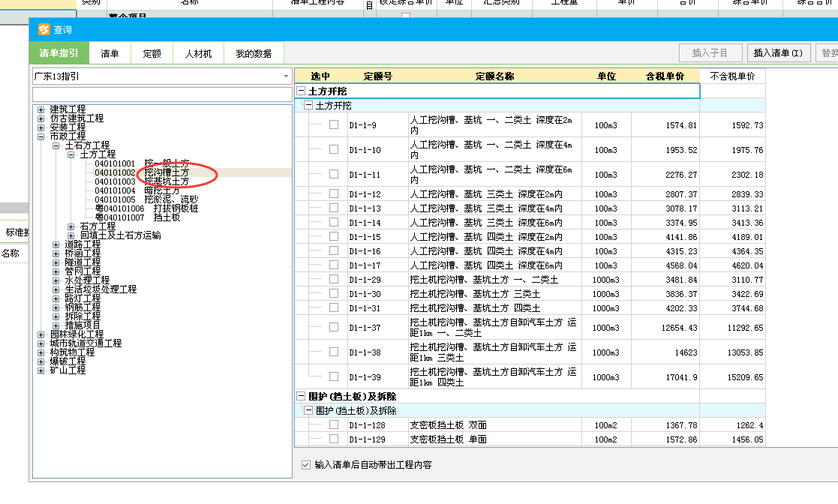Check the box for D1-1-12
This screenshot has height=504, width=838.
click(334, 193)
